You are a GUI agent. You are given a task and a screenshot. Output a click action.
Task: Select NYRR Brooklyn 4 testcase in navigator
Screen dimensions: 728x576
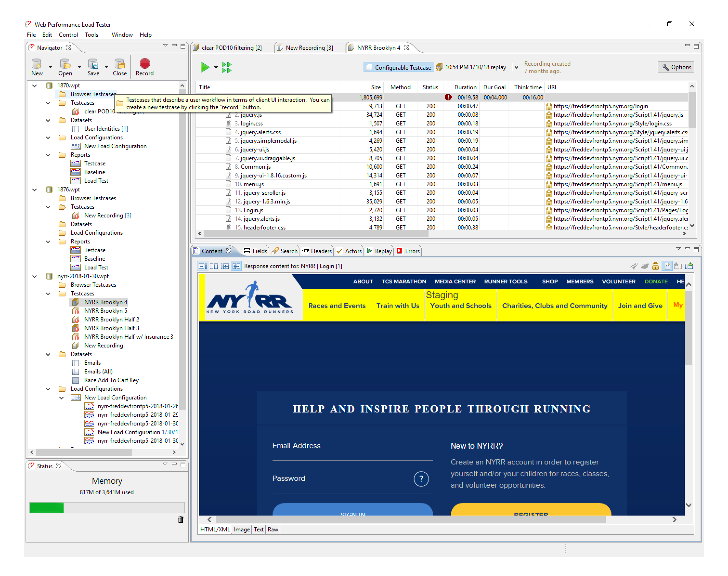tap(105, 302)
